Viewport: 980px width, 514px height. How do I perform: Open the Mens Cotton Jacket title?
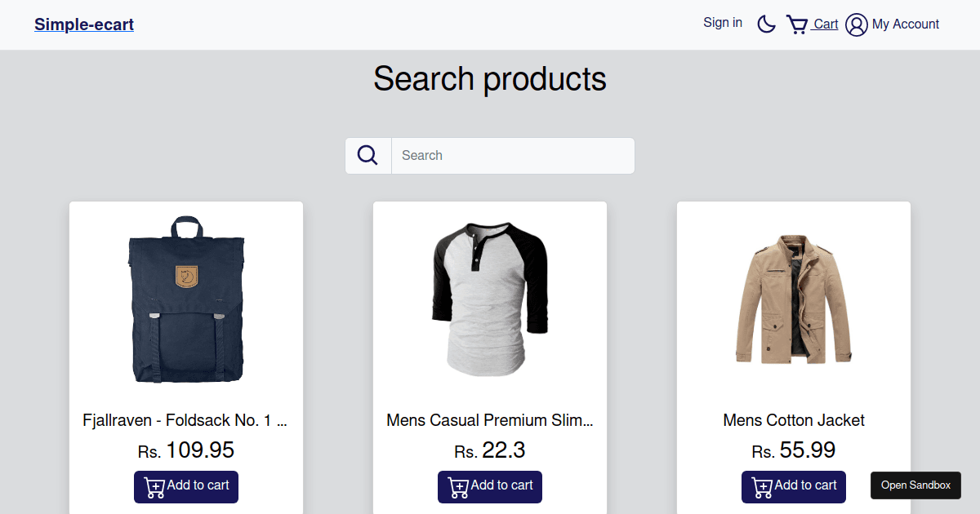point(794,420)
